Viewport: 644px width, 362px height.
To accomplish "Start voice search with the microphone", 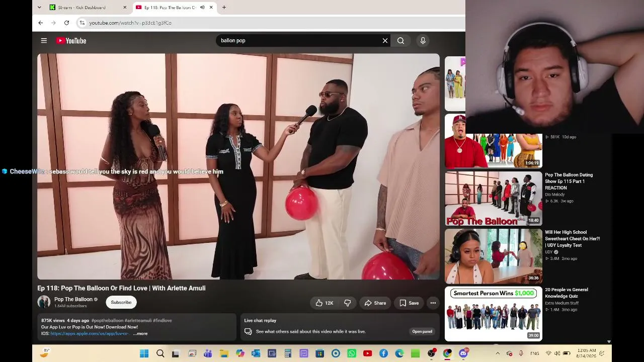I will point(423,41).
